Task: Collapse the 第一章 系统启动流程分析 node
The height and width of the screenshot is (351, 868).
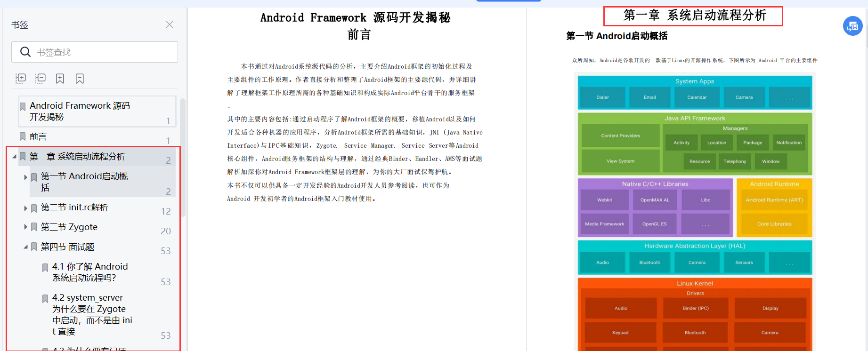Action: click(x=14, y=156)
